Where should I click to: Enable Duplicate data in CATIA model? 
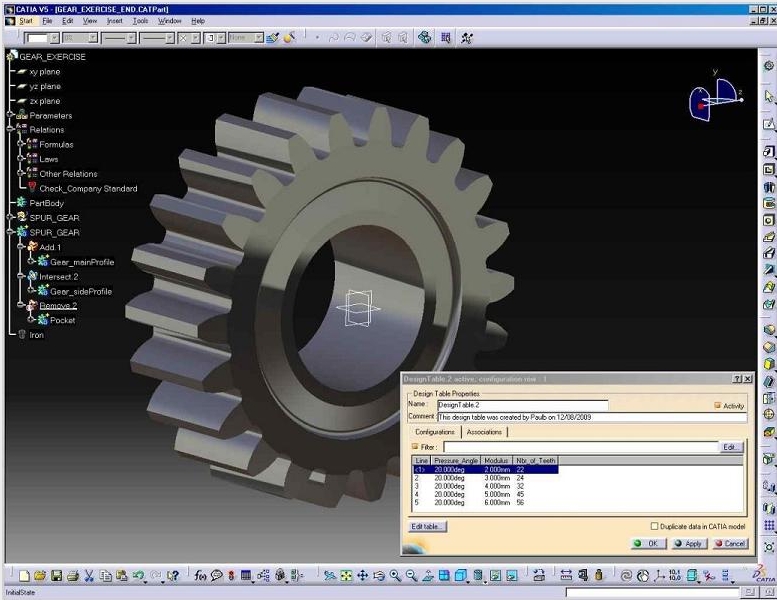click(x=655, y=526)
